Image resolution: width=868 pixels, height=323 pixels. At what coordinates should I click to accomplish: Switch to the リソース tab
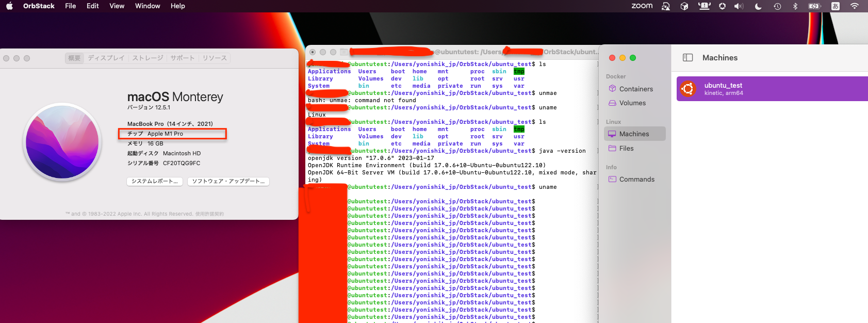[x=215, y=58]
